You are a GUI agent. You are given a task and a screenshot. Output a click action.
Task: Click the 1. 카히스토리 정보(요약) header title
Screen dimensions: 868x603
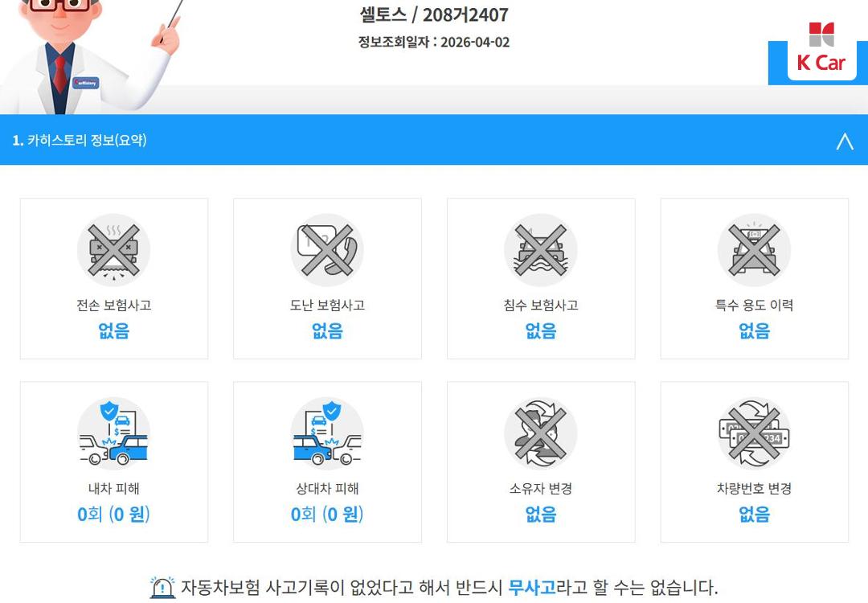pyautogui.click(x=79, y=140)
